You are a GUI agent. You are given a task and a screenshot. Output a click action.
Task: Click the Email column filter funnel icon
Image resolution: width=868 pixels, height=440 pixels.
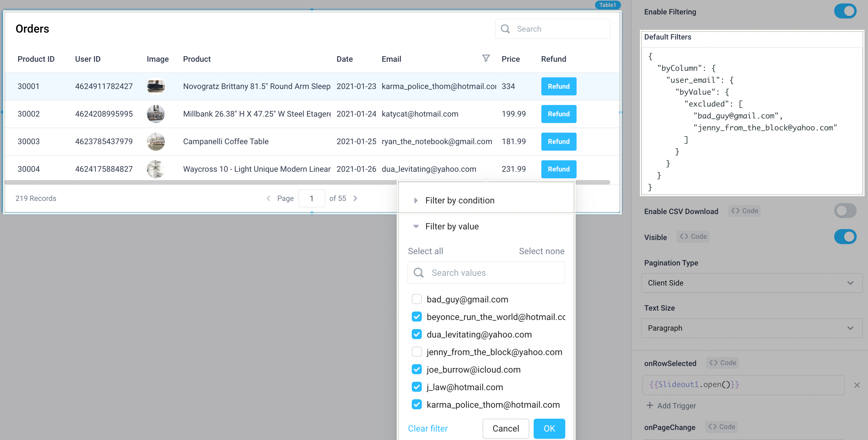tap(486, 58)
